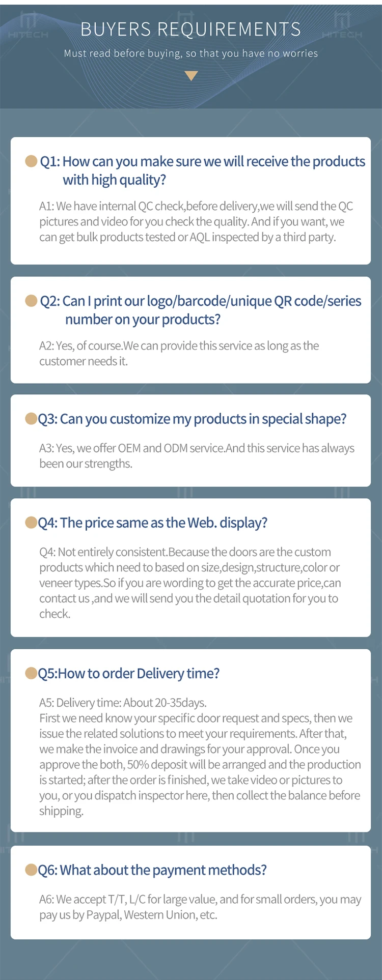Click the A5 delivery time answer paragraph
The height and width of the screenshot is (980, 382).
[x=200, y=757]
